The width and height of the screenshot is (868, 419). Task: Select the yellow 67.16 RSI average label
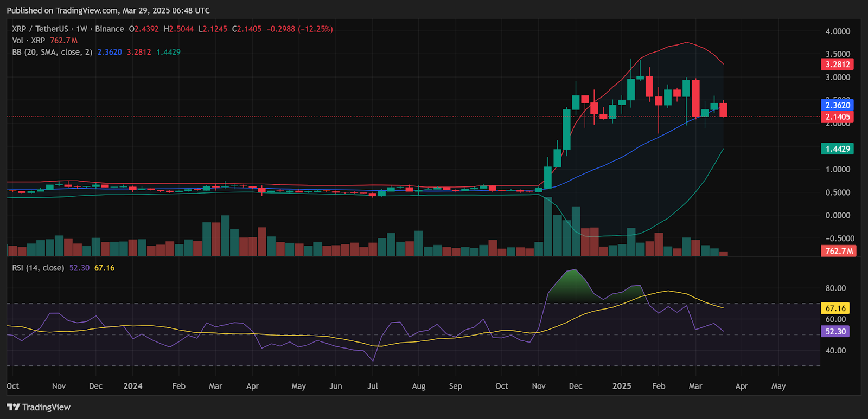835,308
